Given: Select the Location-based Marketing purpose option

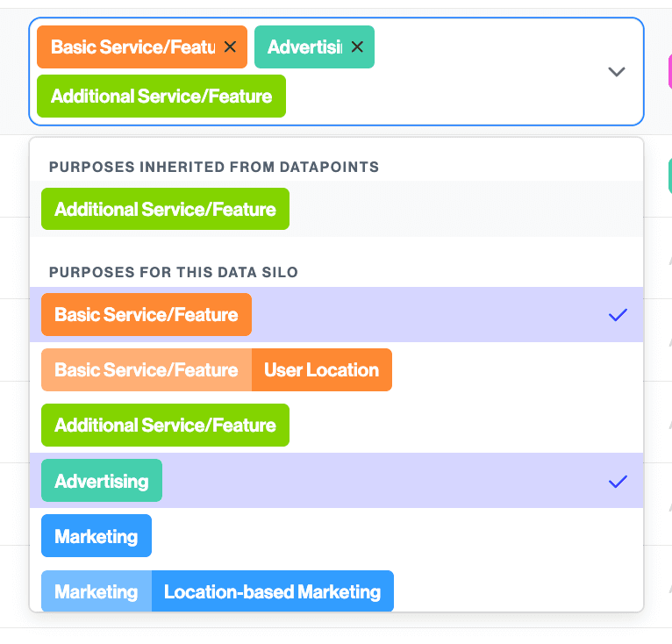Looking at the screenshot, I should click(272, 592).
